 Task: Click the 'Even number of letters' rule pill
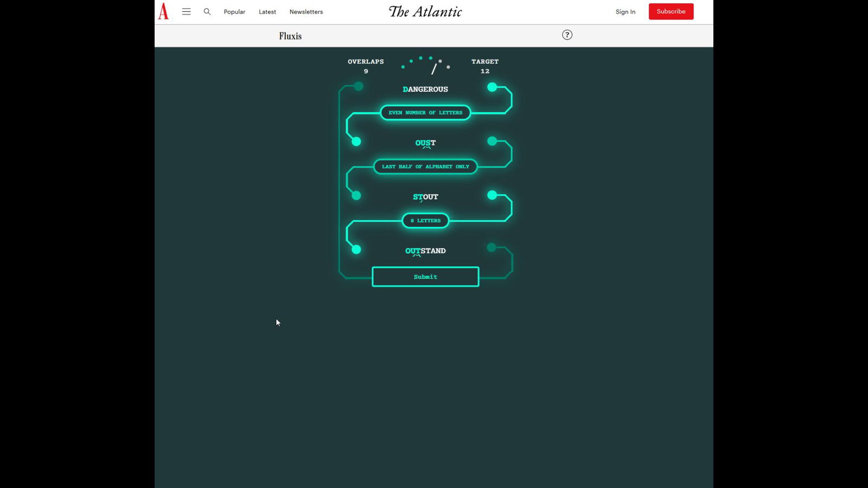[x=425, y=113]
